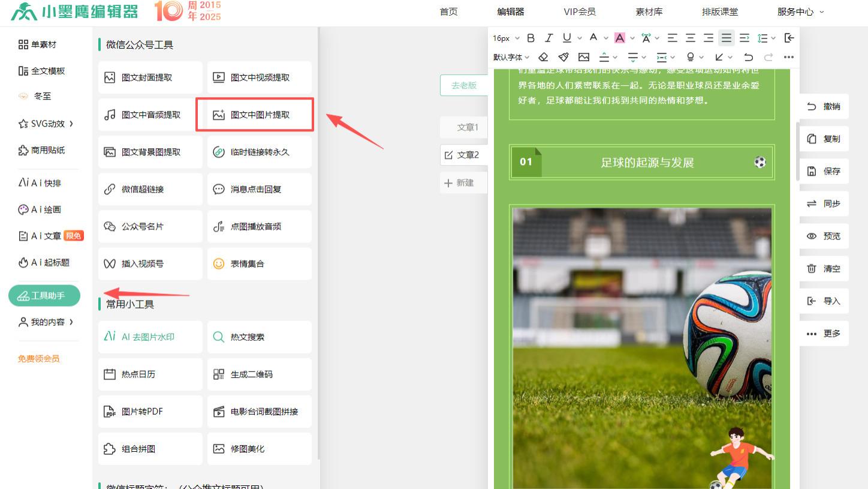Click the insert image toolbar icon
This screenshot has height=489, width=868.
583,56
